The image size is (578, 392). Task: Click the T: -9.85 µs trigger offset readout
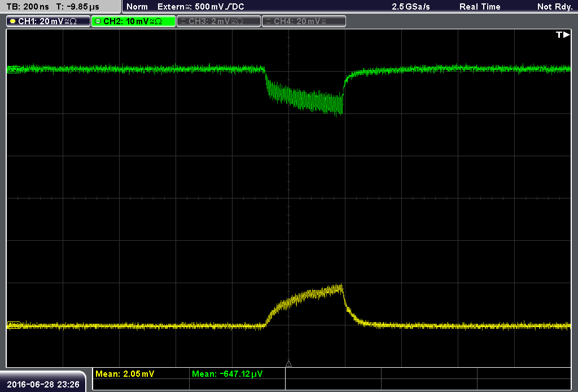pyautogui.click(x=78, y=7)
